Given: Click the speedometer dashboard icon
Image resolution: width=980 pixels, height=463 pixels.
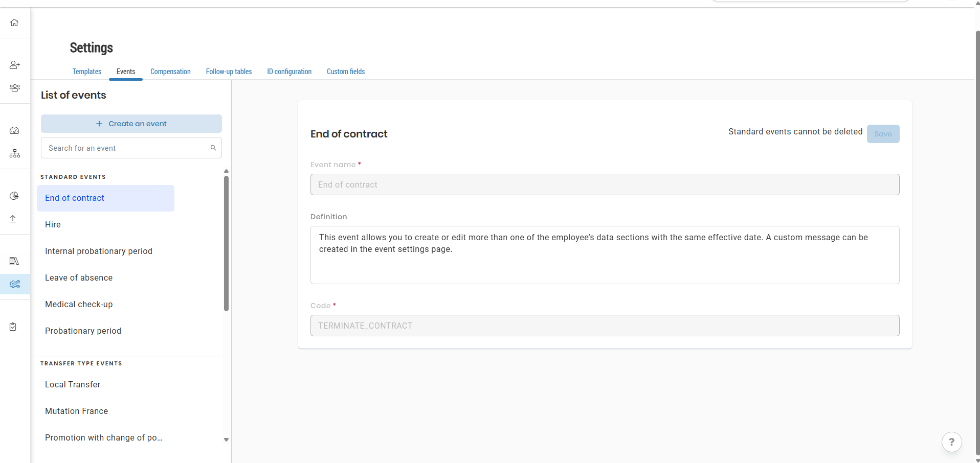Looking at the screenshot, I should click(14, 130).
